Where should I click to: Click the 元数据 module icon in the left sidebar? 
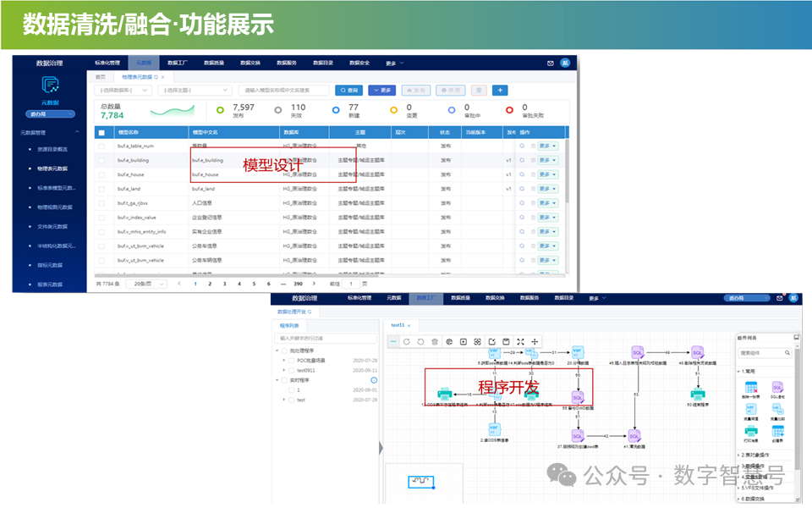(x=50, y=85)
